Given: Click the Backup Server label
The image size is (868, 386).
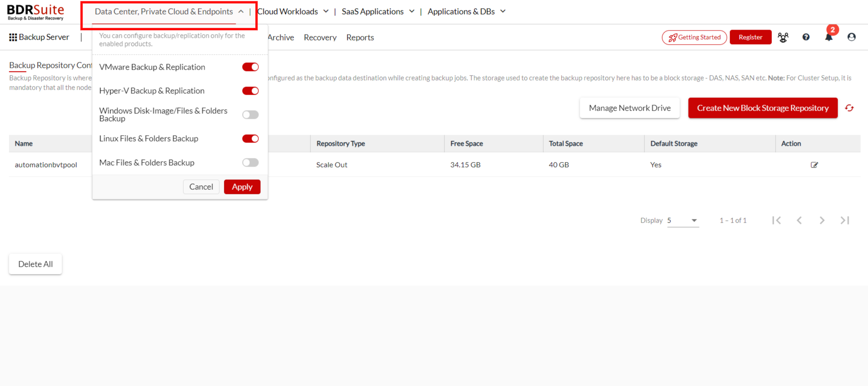Looking at the screenshot, I should 44,37.
